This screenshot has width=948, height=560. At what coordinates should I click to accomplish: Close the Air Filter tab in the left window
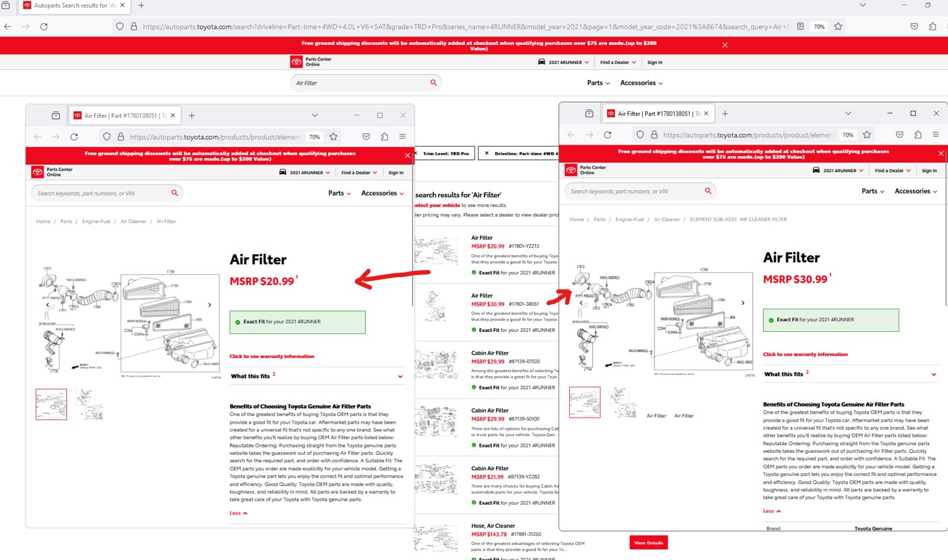173,116
